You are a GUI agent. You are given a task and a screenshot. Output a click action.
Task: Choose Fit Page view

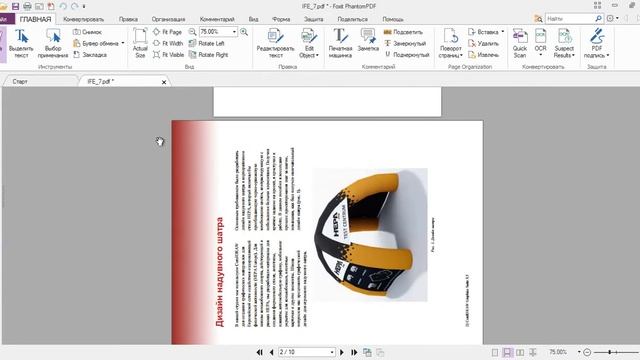click(167, 32)
